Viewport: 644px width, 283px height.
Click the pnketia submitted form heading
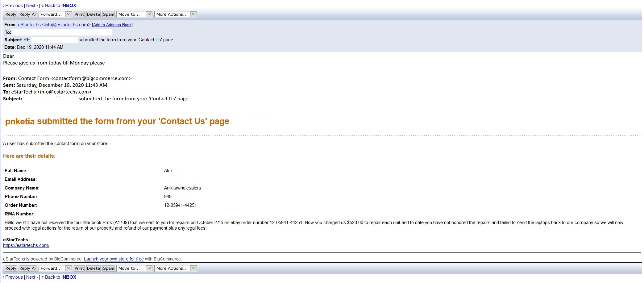pos(117,121)
